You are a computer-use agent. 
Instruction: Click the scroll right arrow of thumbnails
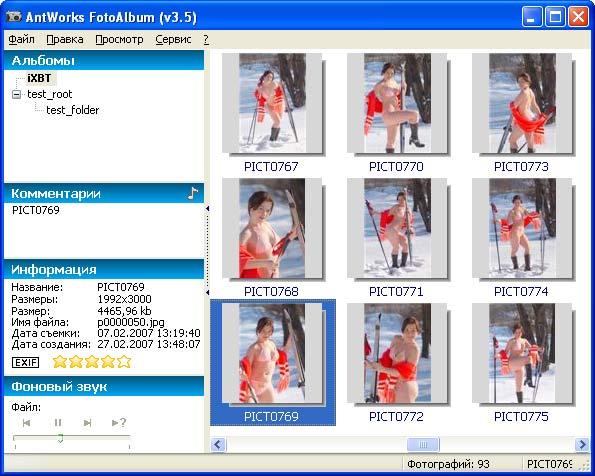tap(582, 444)
